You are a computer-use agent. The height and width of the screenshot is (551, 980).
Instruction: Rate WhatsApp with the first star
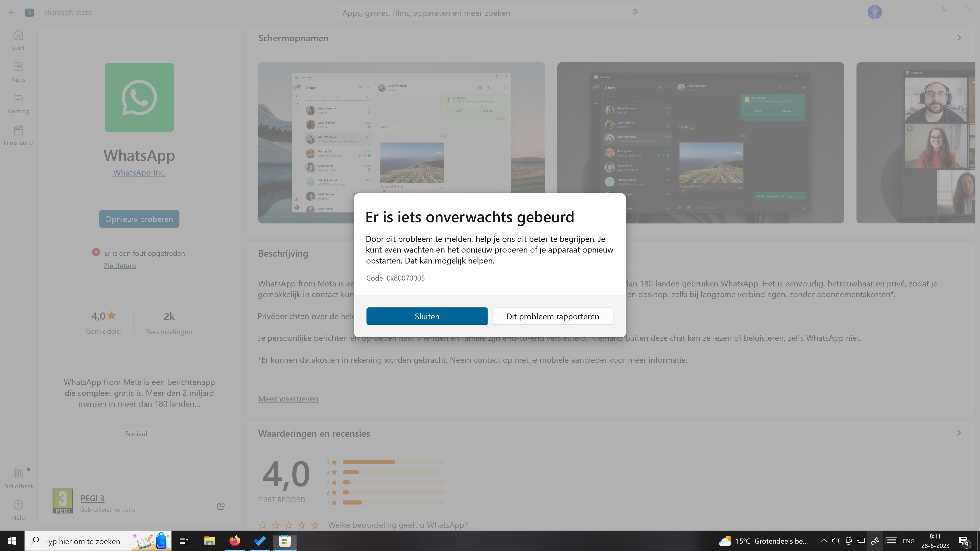click(263, 525)
